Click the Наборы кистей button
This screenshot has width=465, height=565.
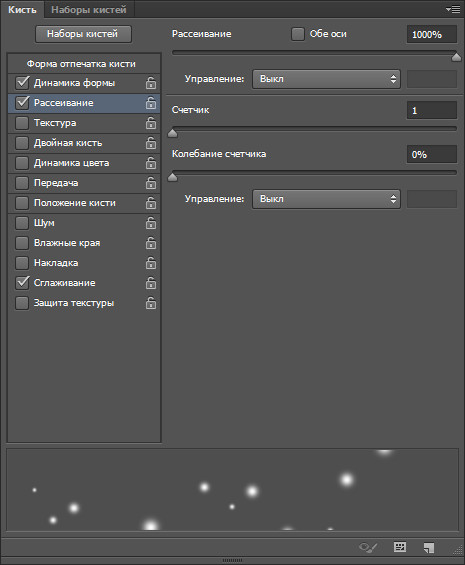(x=83, y=34)
